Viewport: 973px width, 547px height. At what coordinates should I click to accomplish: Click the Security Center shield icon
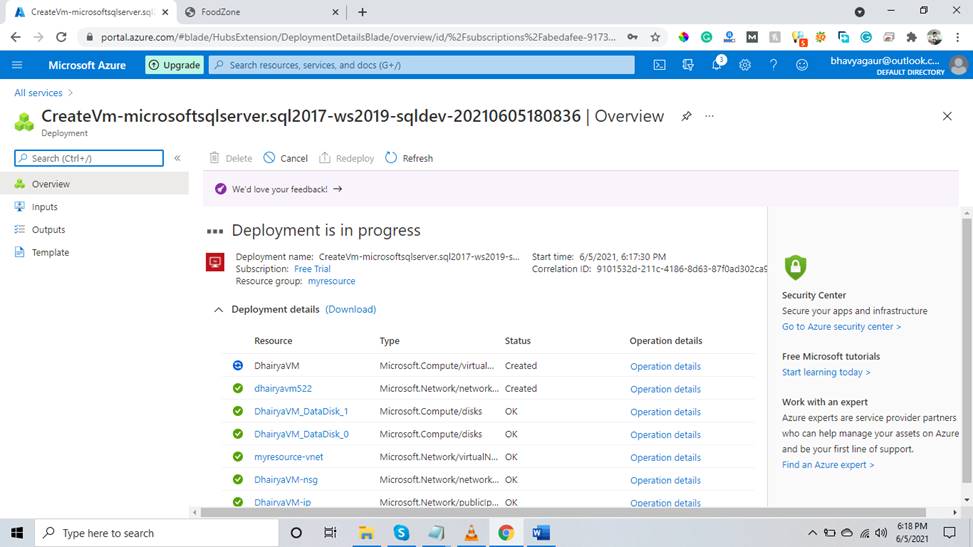pos(795,267)
